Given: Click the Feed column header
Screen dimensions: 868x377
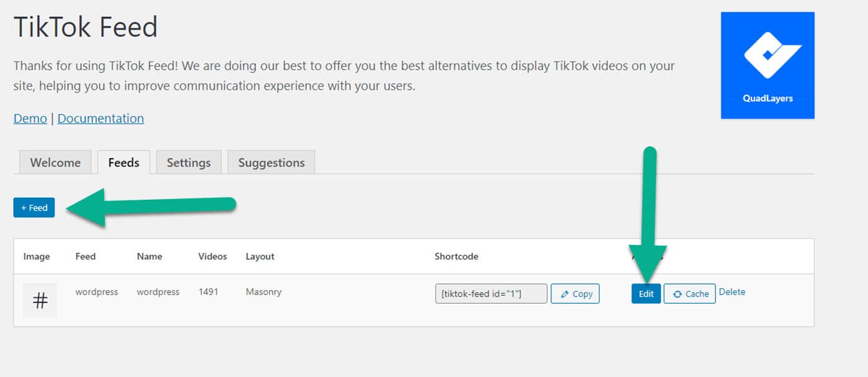Looking at the screenshot, I should tap(86, 257).
